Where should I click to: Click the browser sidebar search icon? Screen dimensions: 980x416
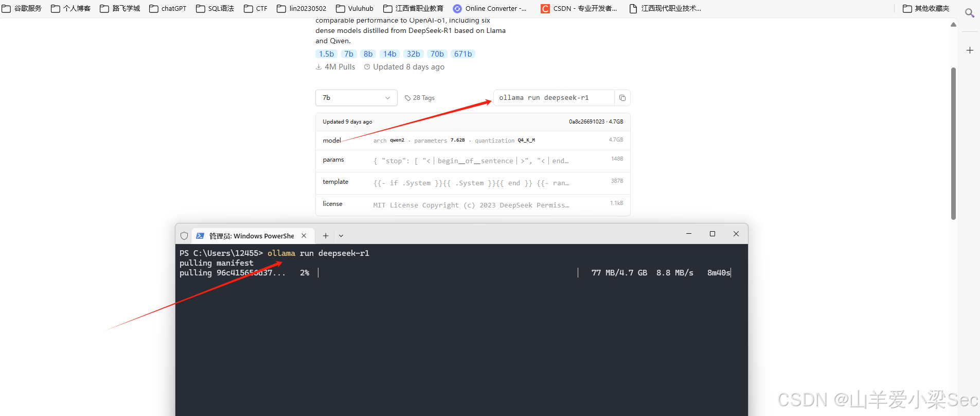click(x=970, y=13)
